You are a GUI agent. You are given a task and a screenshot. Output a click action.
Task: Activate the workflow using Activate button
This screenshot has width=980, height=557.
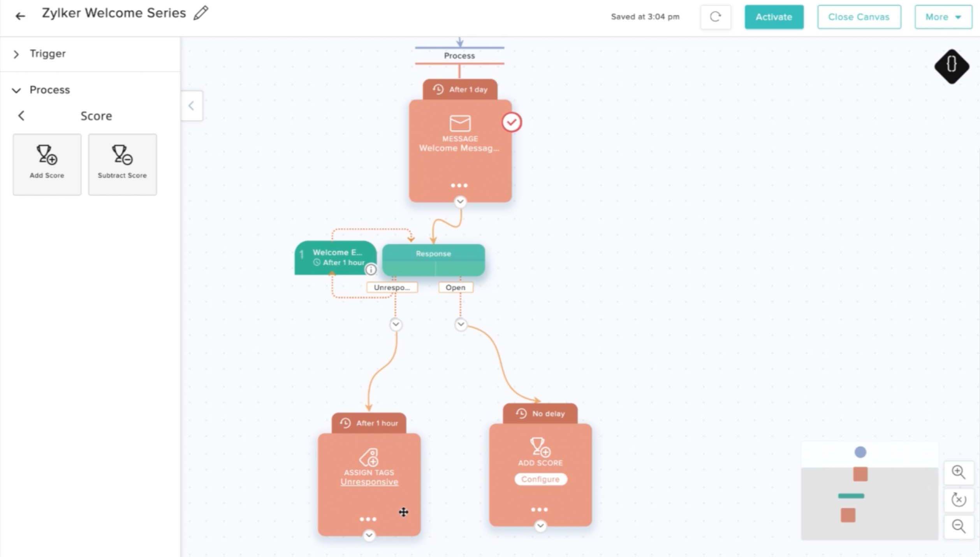(774, 17)
